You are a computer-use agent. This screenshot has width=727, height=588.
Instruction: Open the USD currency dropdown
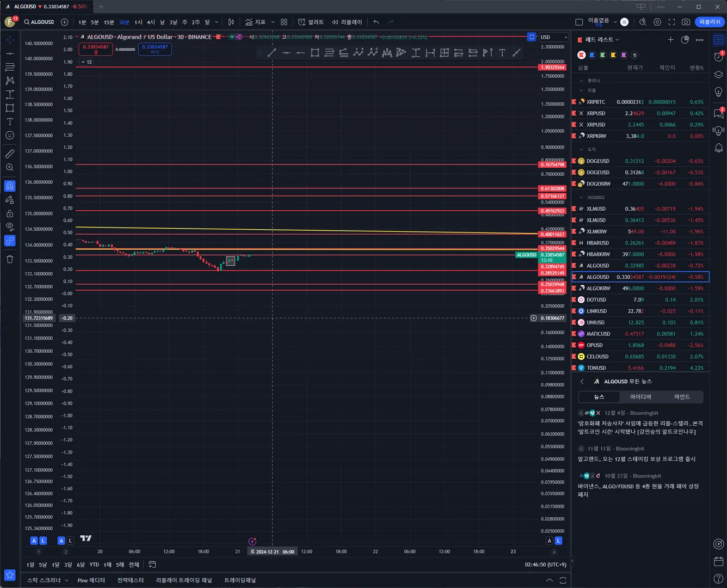[x=553, y=37]
